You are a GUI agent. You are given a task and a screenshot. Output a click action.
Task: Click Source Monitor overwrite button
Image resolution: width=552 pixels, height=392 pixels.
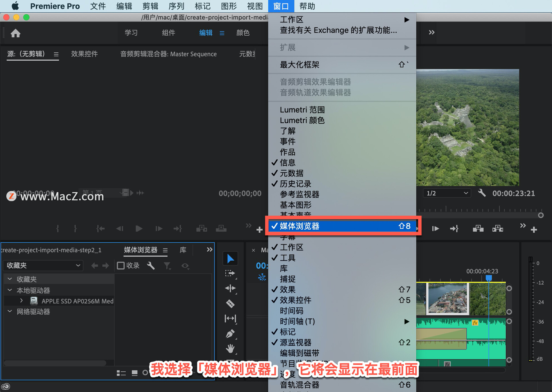click(x=221, y=229)
